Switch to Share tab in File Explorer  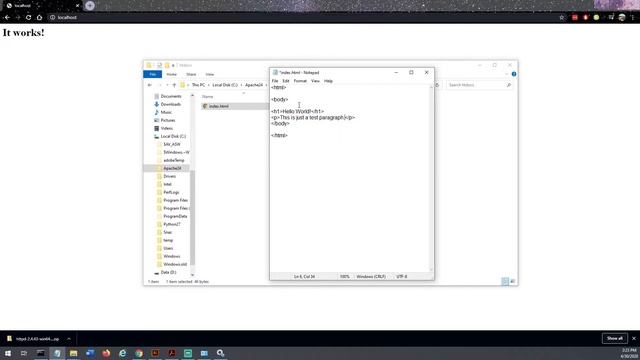[191, 74]
